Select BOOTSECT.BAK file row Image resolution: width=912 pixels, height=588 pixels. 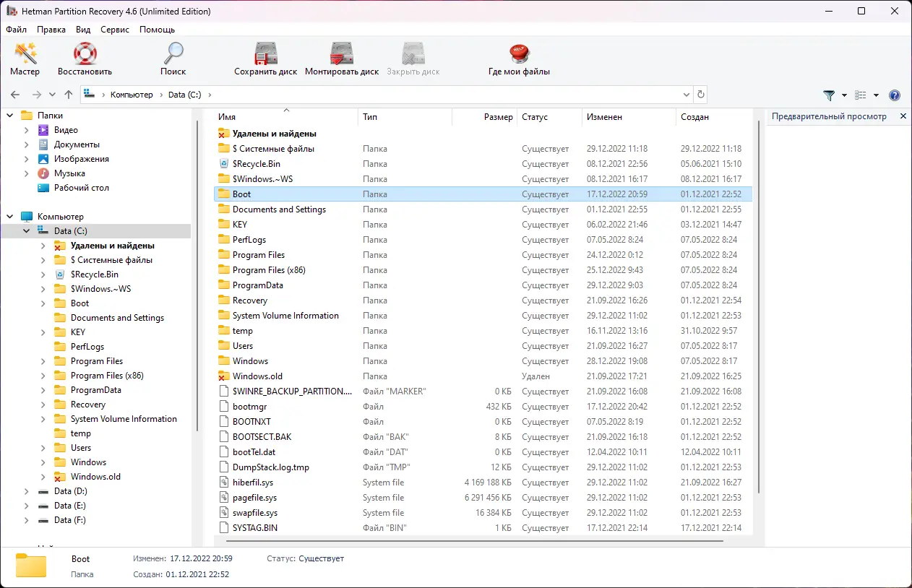coord(483,437)
